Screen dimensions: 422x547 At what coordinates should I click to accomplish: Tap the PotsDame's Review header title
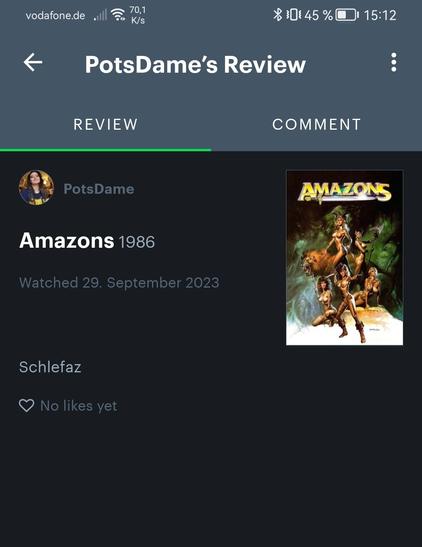[195, 65]
